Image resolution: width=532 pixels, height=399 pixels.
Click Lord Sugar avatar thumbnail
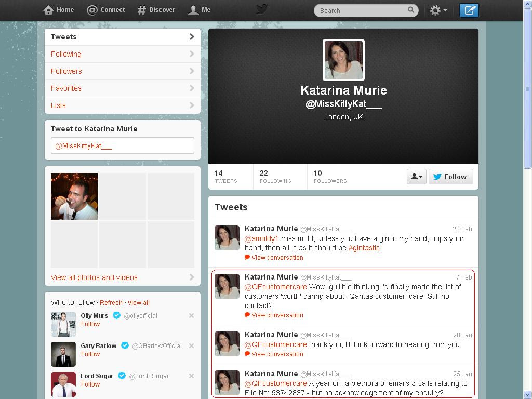click(63, 384)
